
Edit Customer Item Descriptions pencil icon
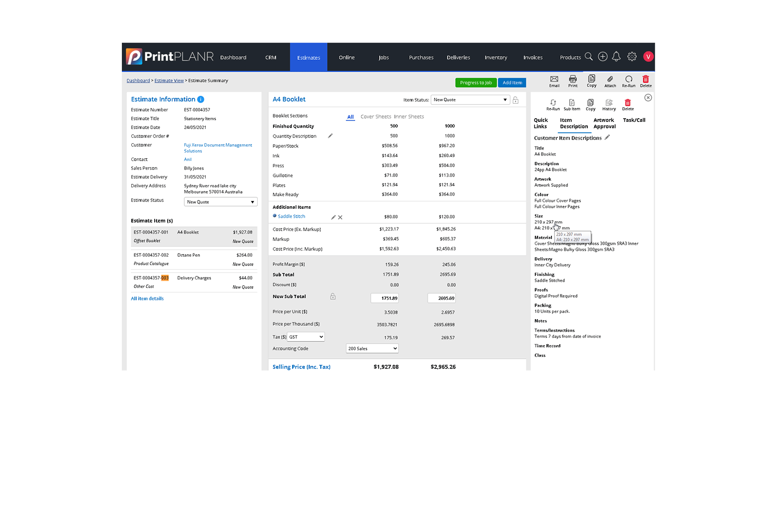pos(607,137)
